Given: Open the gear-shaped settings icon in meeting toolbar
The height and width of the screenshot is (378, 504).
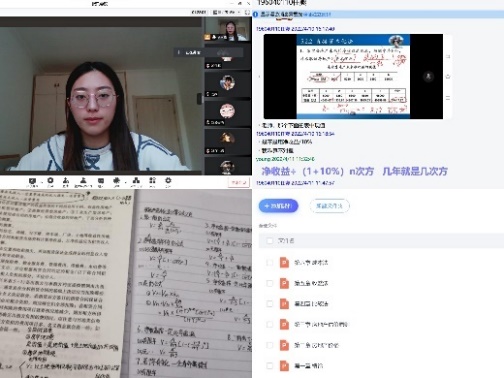Looking at the screenshot, I should [x=168, y=181].
